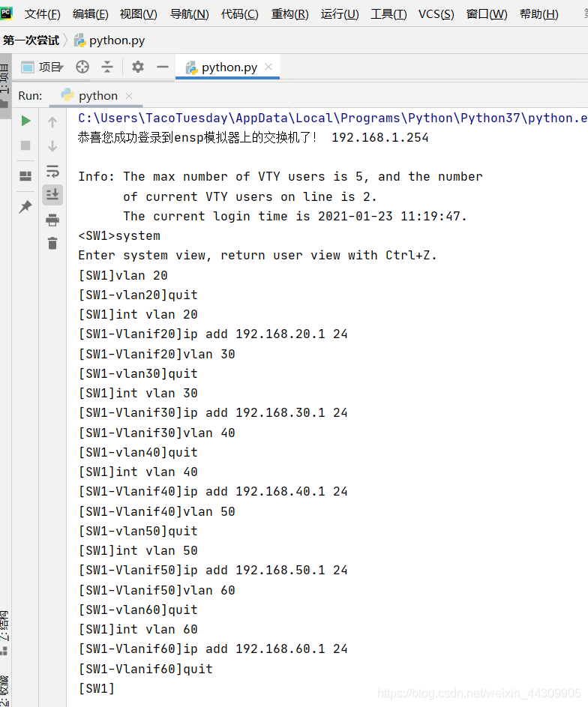This screenshot has height=707, width=588.
Task: Click the line '[SW1-vlan60]quit'
Action: [x=138, y=610]
